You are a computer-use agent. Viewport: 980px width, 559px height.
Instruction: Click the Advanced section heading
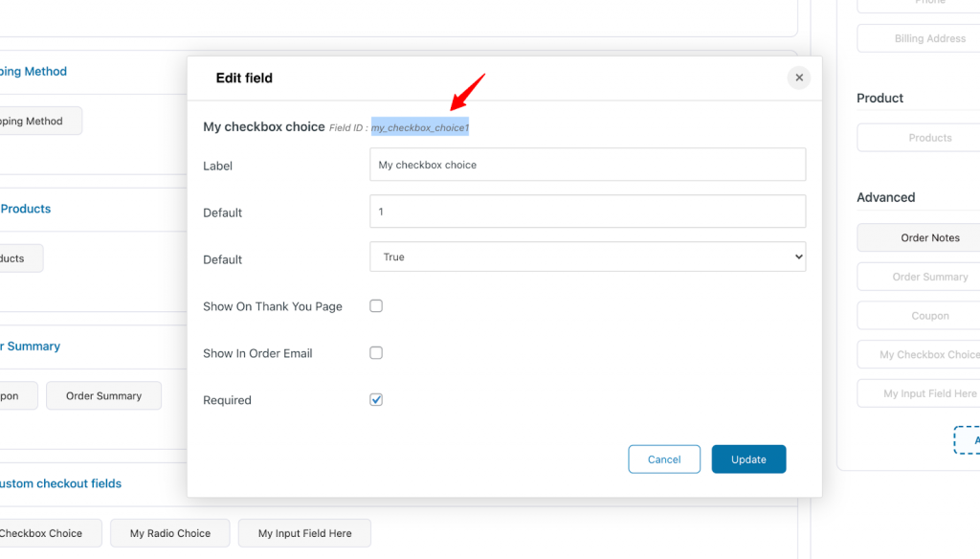click(885, 197)
